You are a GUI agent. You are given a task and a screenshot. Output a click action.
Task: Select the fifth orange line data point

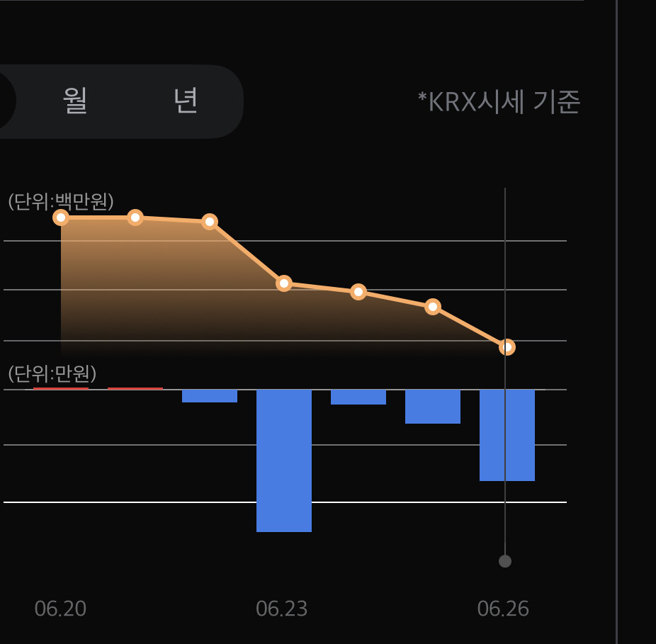point(358,292)
